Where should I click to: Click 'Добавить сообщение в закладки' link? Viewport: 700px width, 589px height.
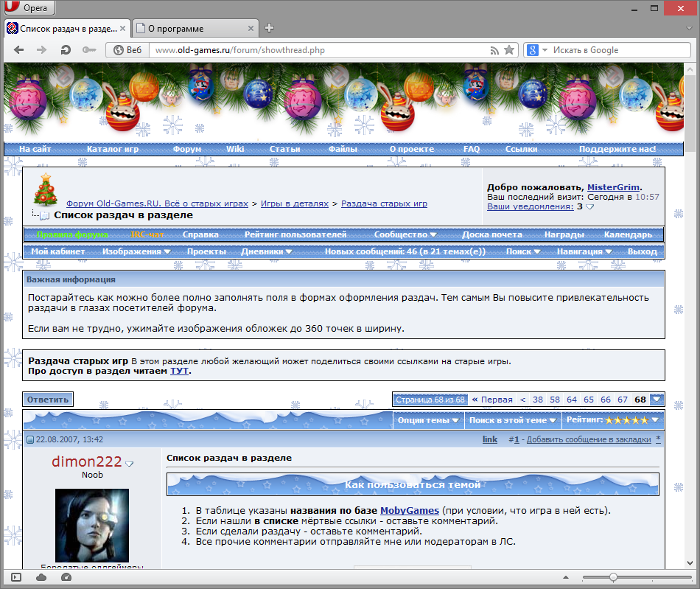(589, 440)
